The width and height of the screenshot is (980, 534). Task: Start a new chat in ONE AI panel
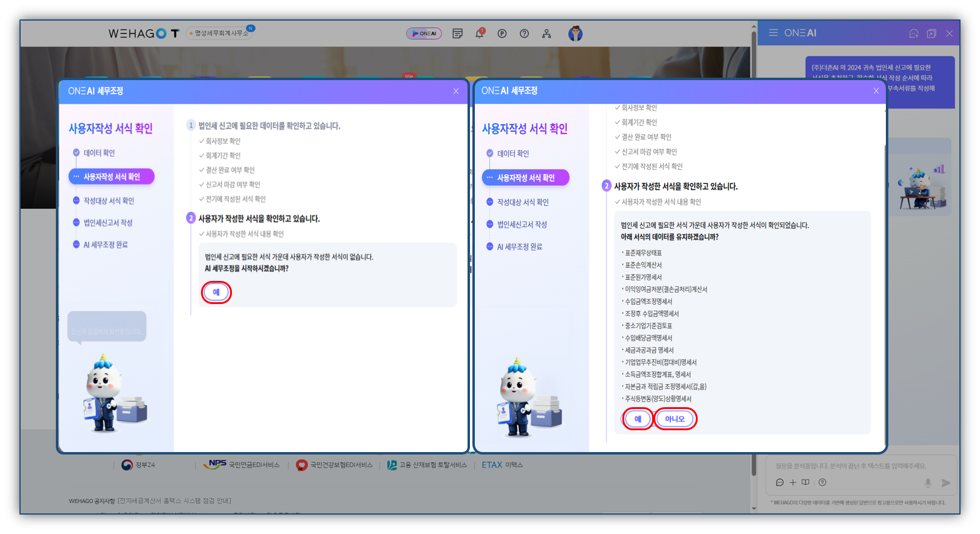tap(914, 33)
